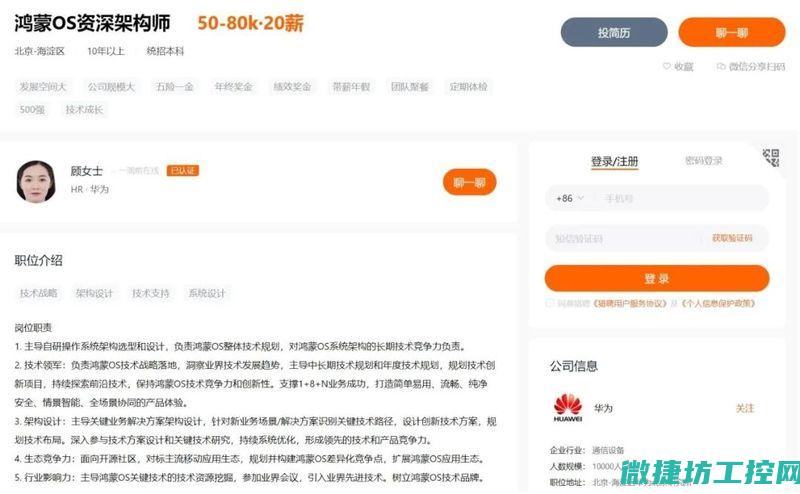Click the top orange 聊一聊 chat button
800x494 pixels.
coord(732,32)
